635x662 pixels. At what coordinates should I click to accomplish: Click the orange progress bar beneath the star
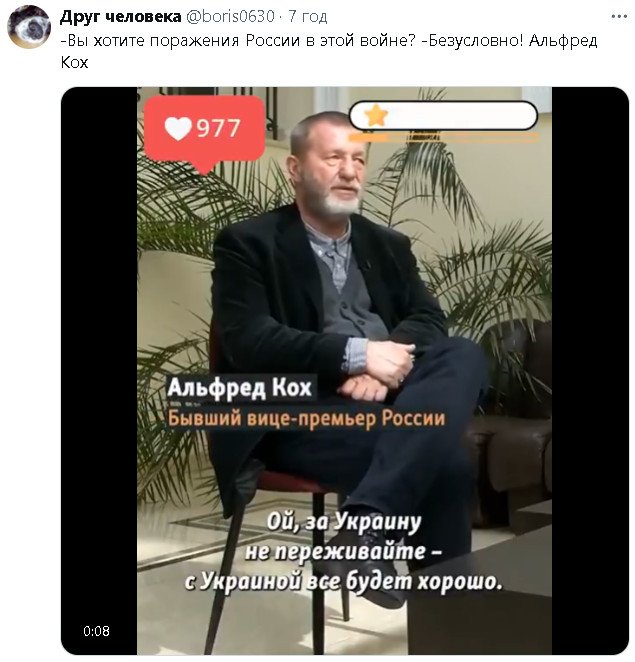pos(443,137)
